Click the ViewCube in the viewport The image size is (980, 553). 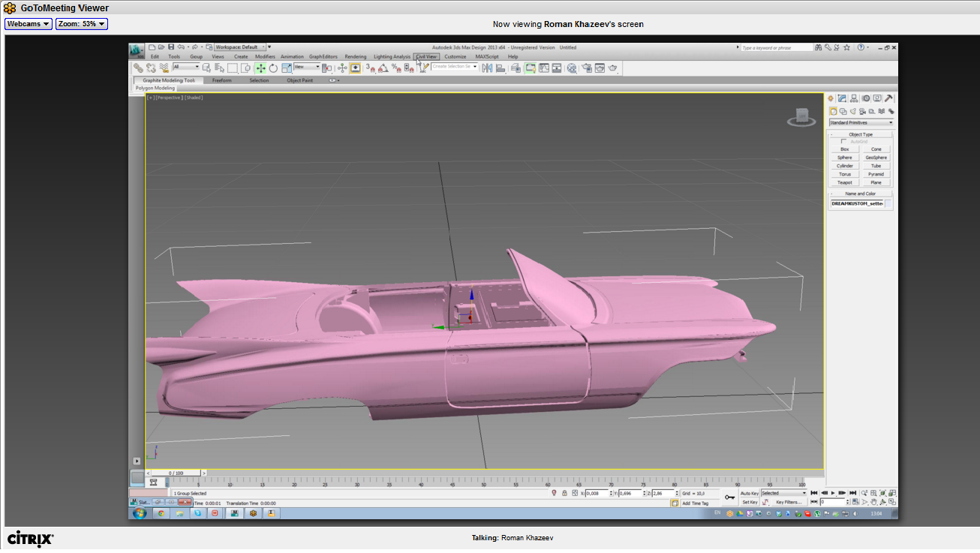801,116
